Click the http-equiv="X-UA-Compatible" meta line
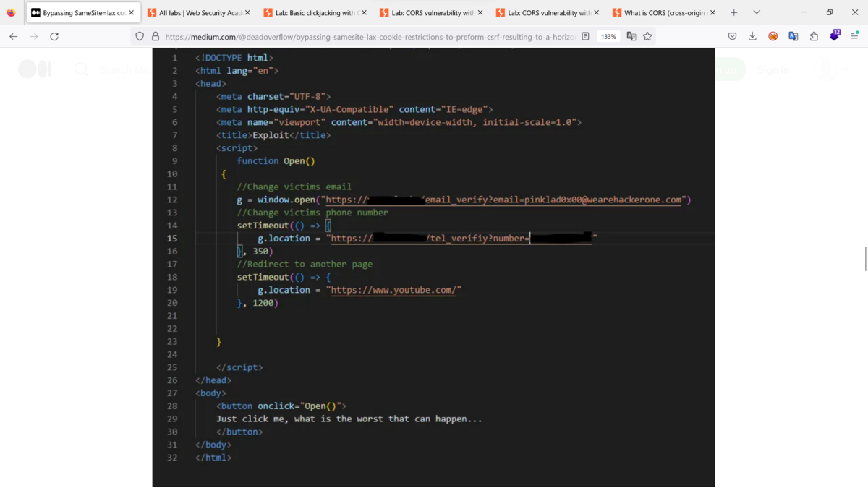The height and width of the screenshot is (488, 868). point(354,109)
